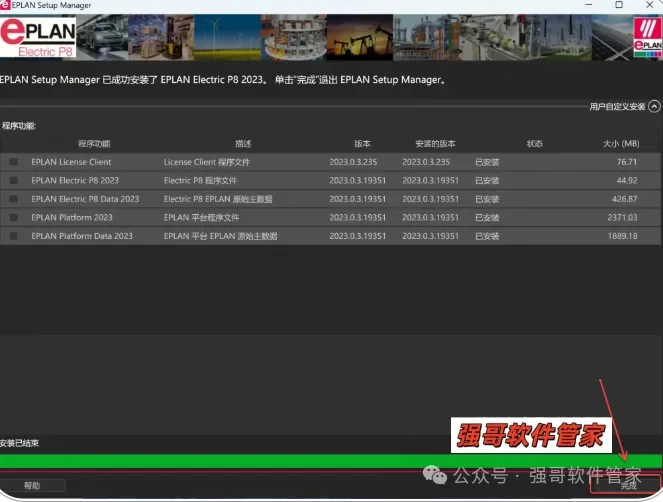663x502 pixels.
Task: Click the EPLAN brand icon at top right
Action: click(647, 37)
